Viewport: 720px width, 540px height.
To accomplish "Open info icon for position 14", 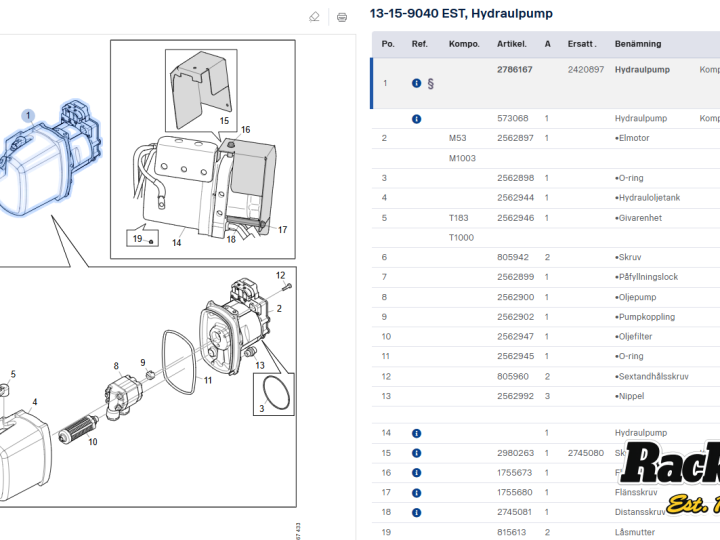I will pyautogui.click(x=416, y=433).
